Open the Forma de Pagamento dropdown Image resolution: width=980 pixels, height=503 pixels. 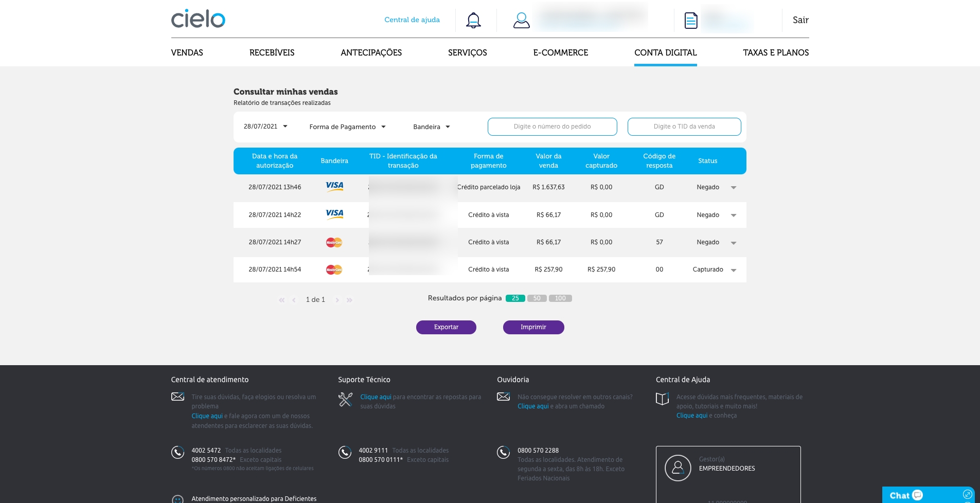[x=347, y=127]
